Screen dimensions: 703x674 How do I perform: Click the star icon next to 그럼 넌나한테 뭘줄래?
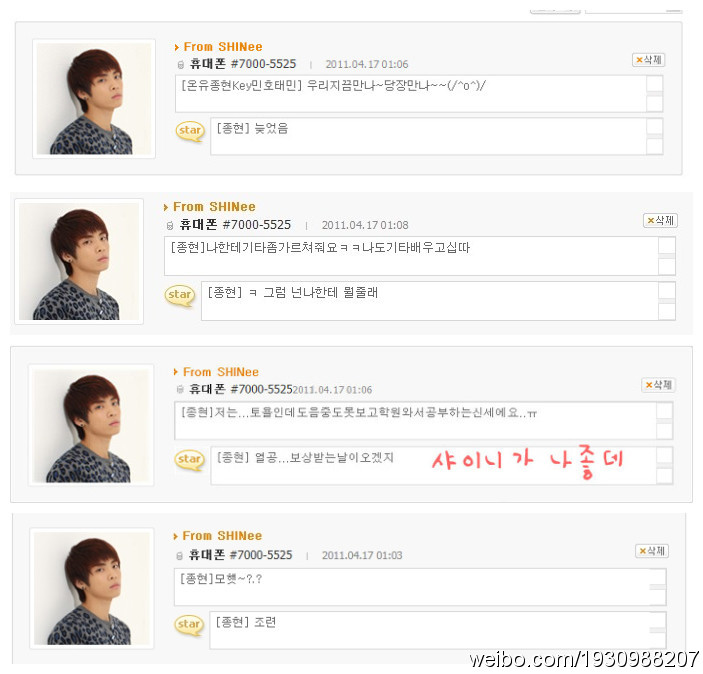tap(180, 296)
